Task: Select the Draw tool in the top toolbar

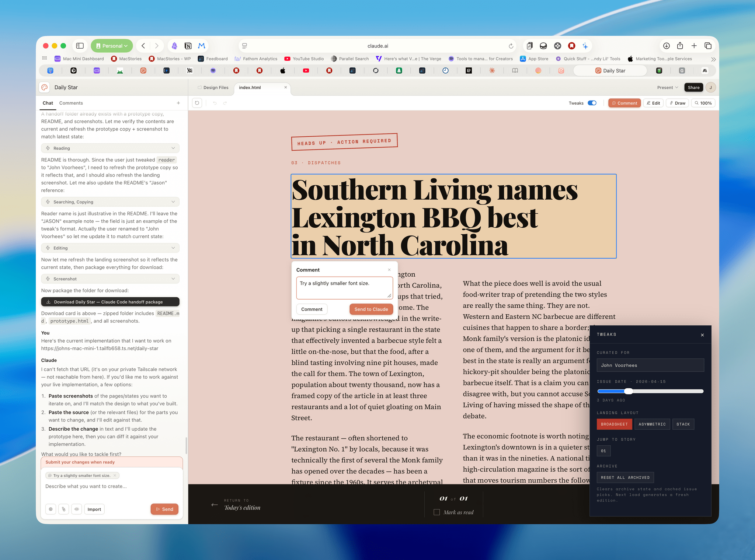Action: (x=677, y=103)
